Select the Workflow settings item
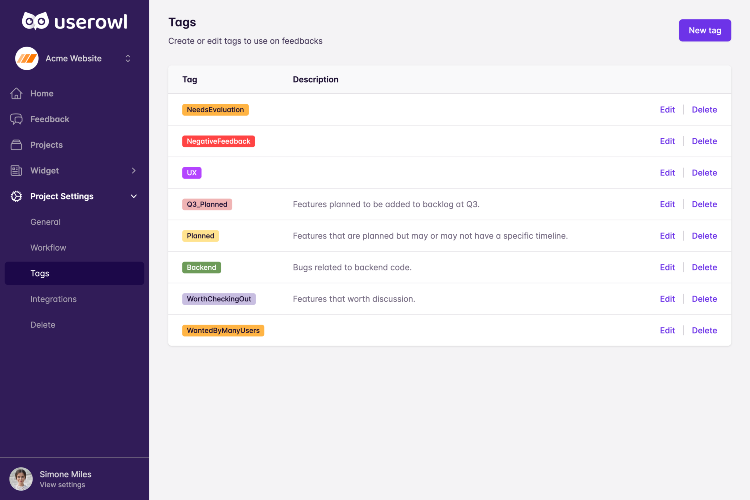This screenshot has height=500, width=750. coord(48,248)
